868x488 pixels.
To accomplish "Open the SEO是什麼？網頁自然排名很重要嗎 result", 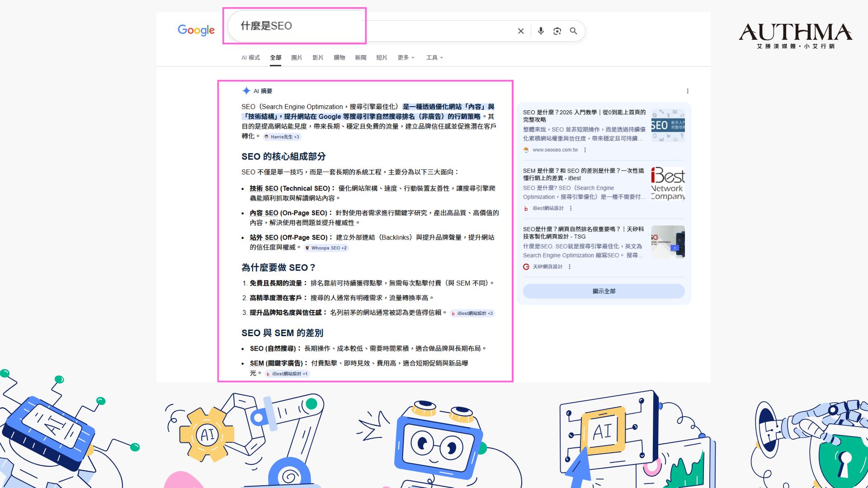I will pyautogui.click(x=584, y=233).
